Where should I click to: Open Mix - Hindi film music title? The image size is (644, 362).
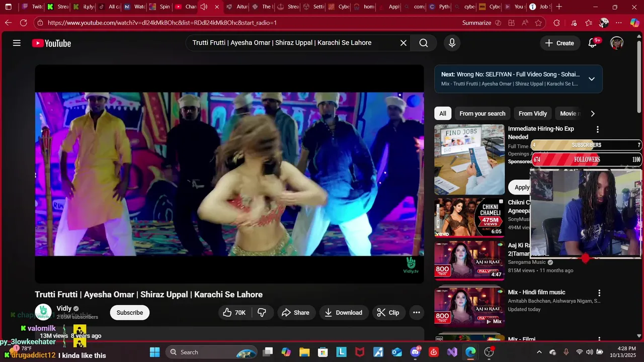click(x=536, y=292)
